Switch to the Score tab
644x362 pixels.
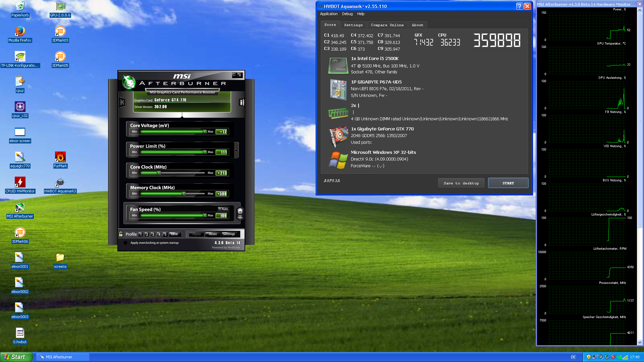point(330,25)
